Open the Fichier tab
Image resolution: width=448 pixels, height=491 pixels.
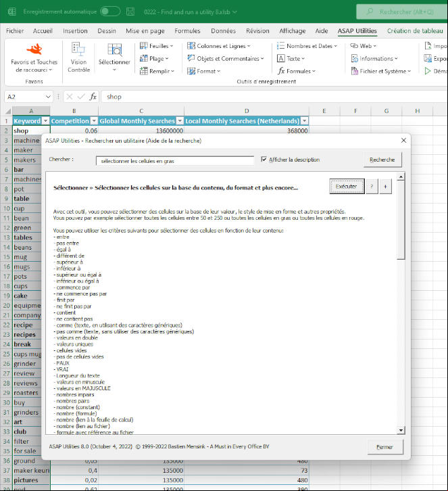(x=15, y=31)
